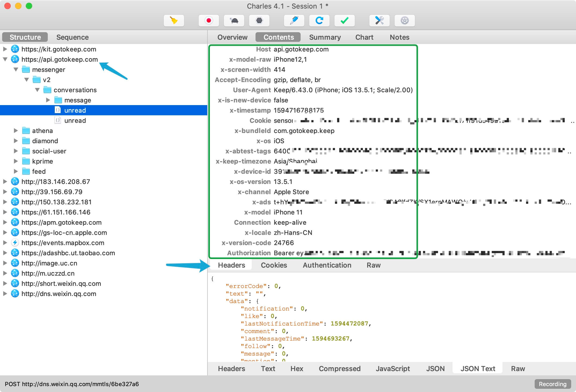
Task: Open the Contents tab
Action: click(x=278, y=37)
